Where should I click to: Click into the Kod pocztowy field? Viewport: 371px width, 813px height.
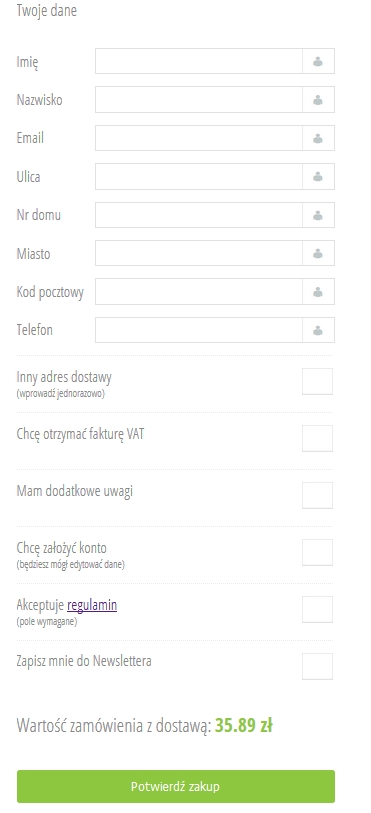click(x=199, y=291)
